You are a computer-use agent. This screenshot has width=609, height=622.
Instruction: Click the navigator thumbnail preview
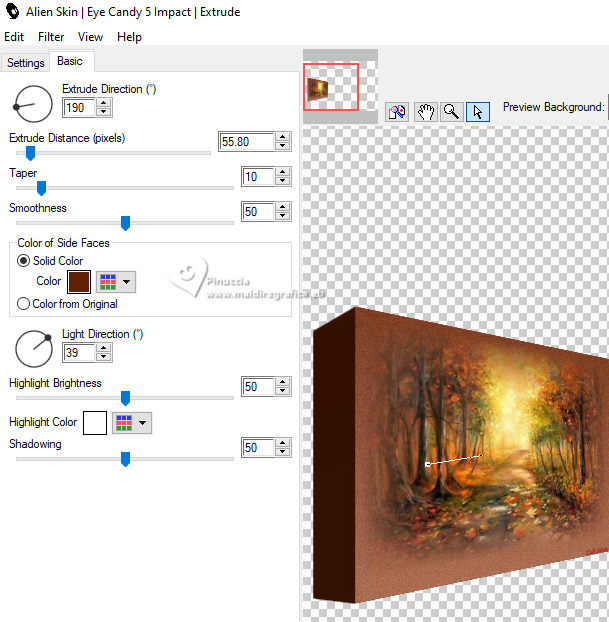tap(340, 86)
